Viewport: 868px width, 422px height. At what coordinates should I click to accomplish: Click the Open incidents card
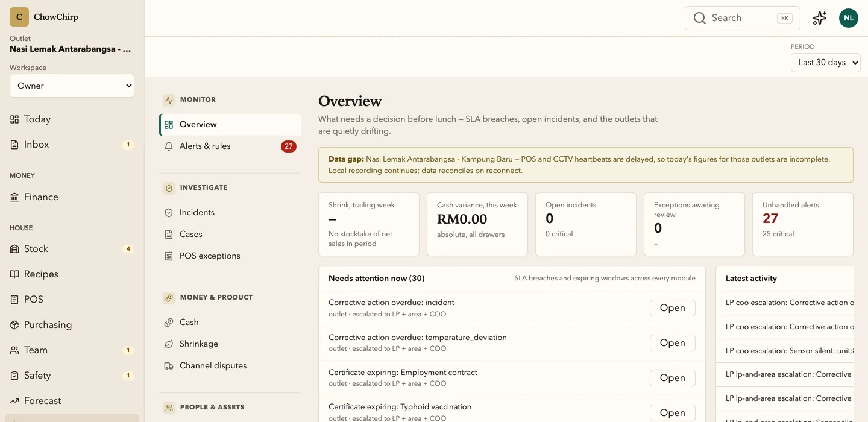[x=586, y=224]
